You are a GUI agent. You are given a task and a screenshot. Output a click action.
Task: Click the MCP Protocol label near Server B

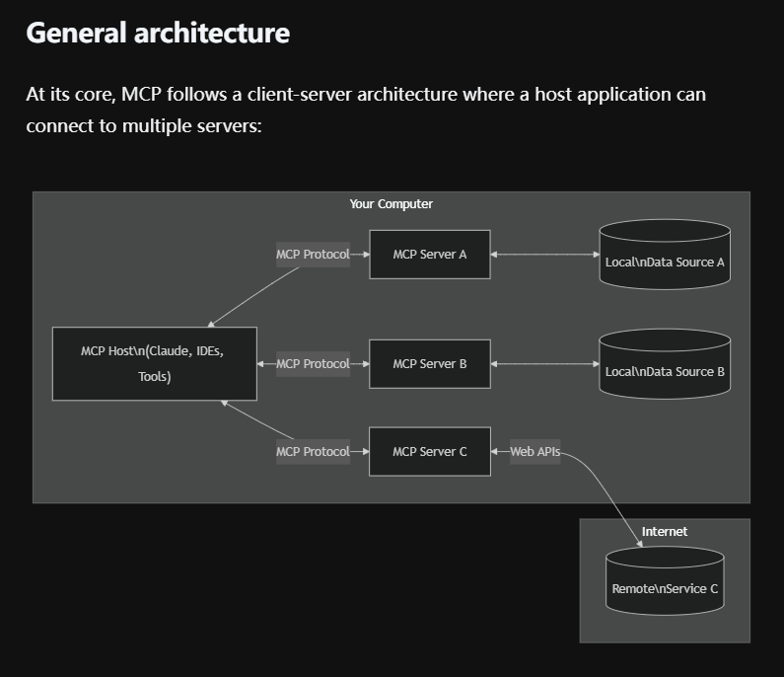coord(313,364)
